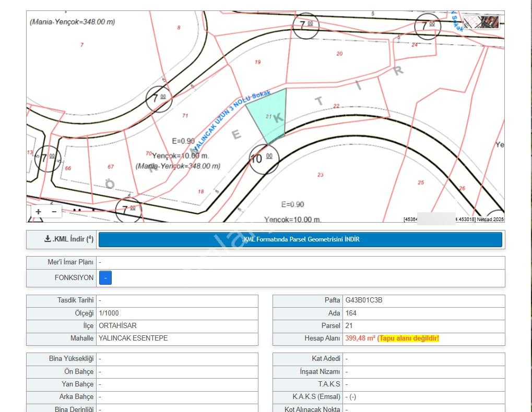Screen dimensions: 532x412
Task: Expand the FONKSIYON blue dash button
Action: pos(105,278)
